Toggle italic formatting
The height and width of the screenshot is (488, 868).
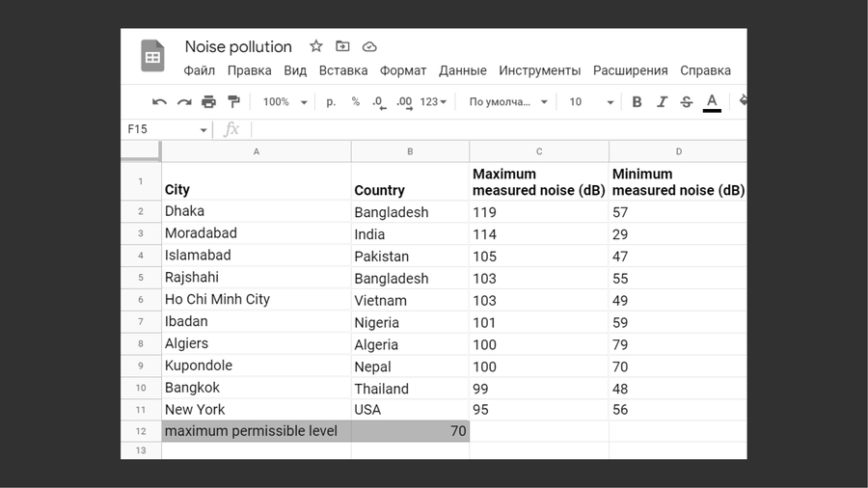point(662,101)
